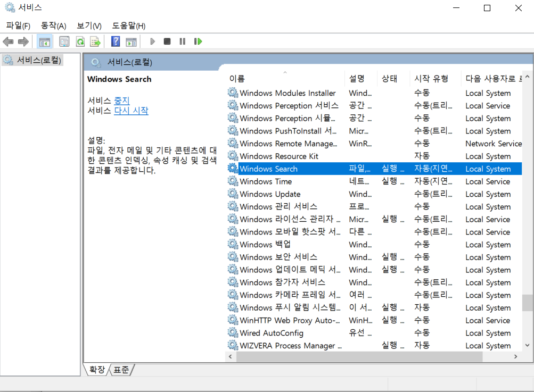This screenshot has width=534, height=392.
Task: Open the 동작(A) menu
Action: pyautogui.click(x=53, y=26)
